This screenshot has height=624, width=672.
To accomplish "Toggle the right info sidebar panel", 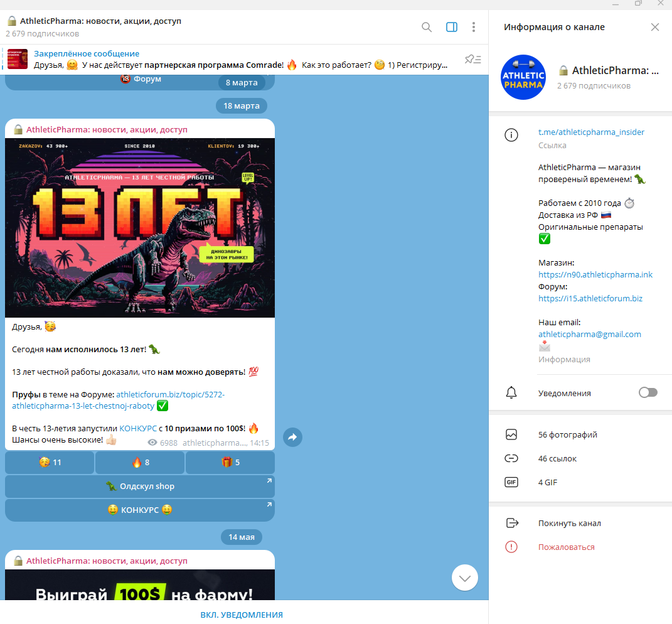I will [x=451, y=27].
